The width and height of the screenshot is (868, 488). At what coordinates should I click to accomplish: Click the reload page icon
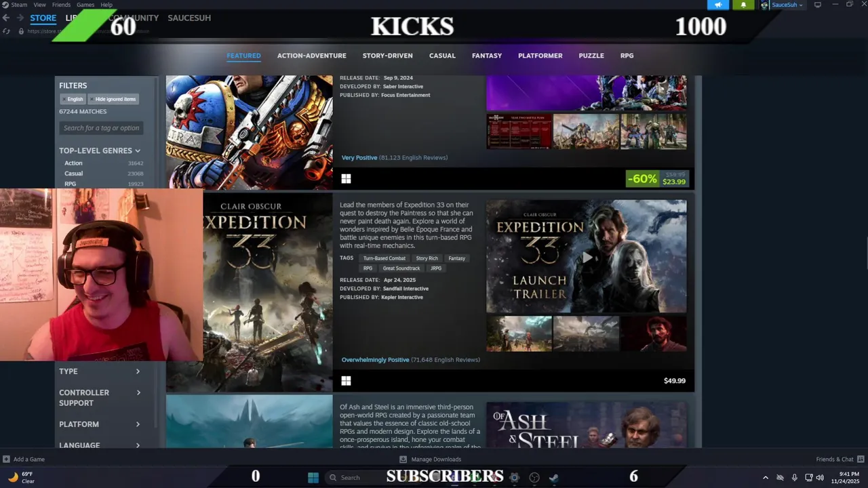(x=6, y=31)
